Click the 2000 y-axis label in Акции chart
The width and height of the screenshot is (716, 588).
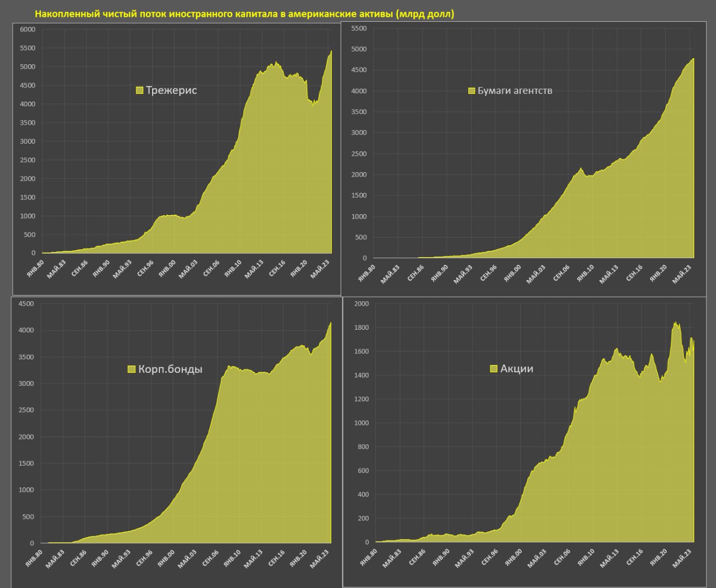click(361, 304)
